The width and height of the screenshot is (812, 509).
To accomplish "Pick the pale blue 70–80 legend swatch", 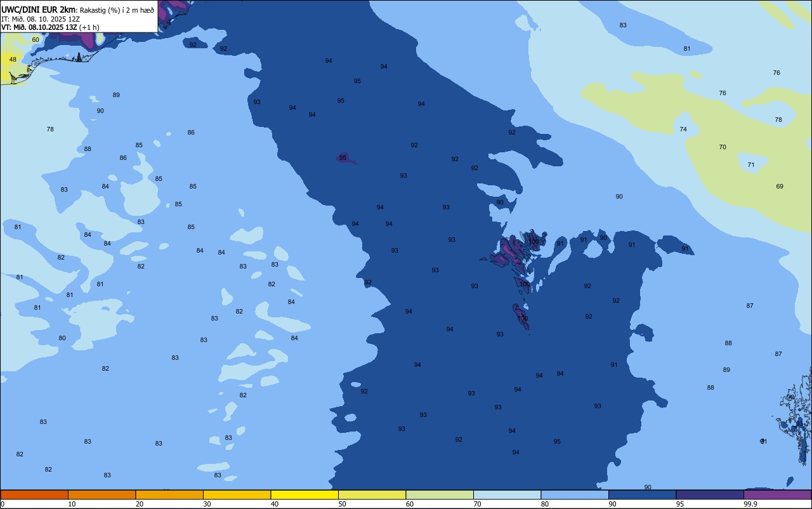I will (x=507, y=494).
